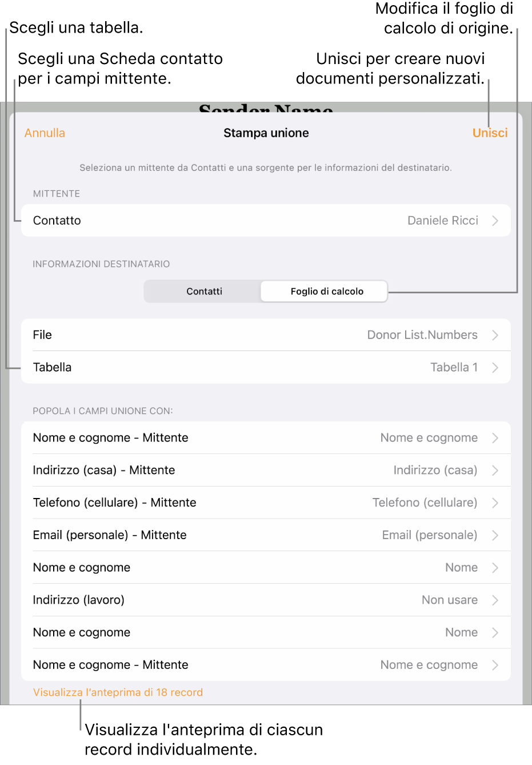
Task: Tap Unisci to merge documents
Action: tap(490, 133)
